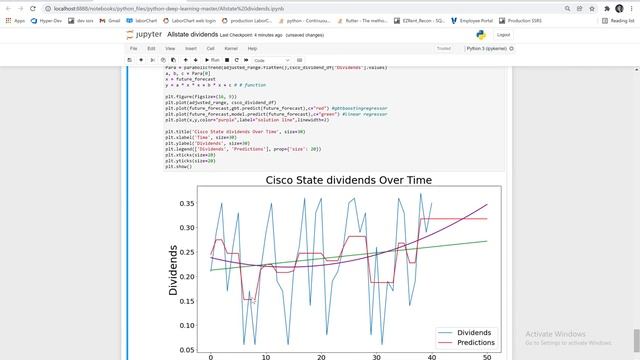640x360 pixels.
Task: Click the plt.show() line in code cell
Action: click(x=178, y=167)
